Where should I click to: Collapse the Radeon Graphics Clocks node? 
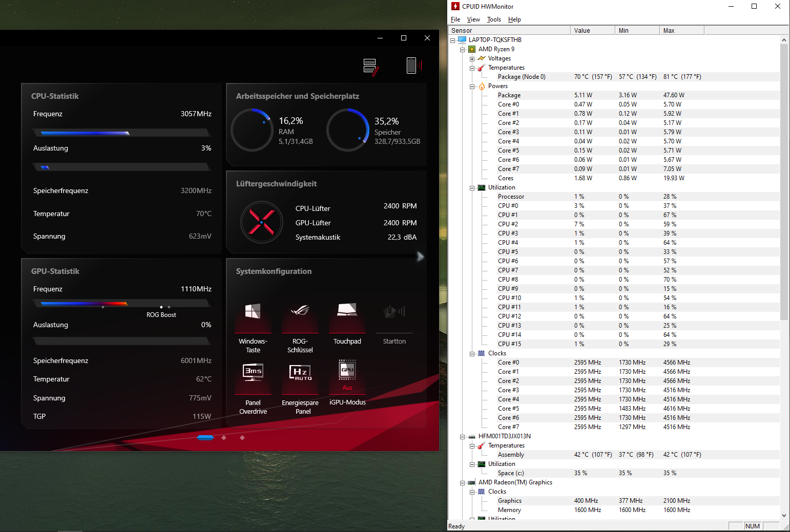[x=472, y=492]
